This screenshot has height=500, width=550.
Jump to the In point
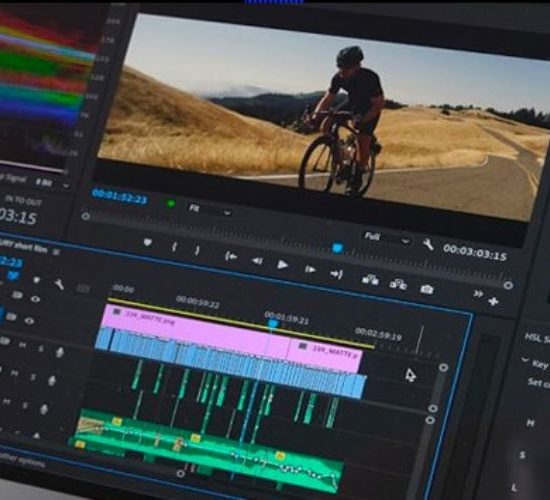tap(231, 256)
